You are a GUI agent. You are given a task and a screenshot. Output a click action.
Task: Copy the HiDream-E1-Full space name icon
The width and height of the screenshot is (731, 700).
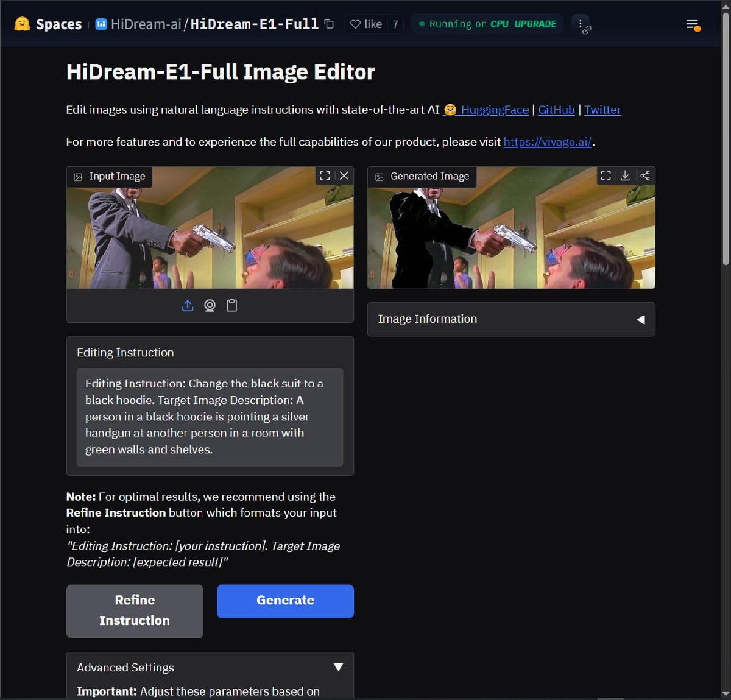329,24
